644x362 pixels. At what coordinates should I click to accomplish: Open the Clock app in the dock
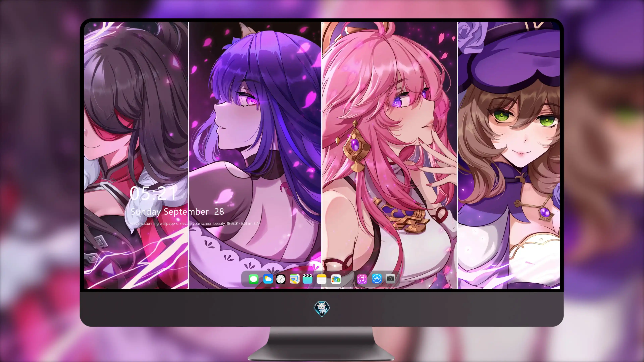click(281, 279)
